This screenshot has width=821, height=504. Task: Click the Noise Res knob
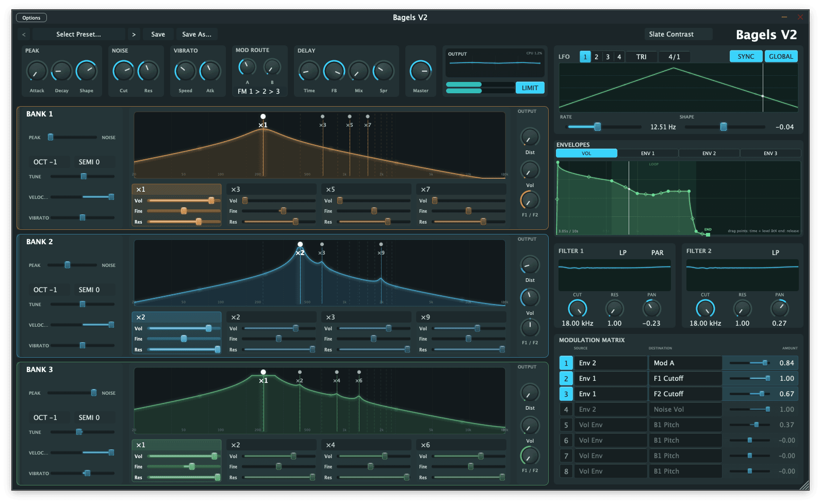(x=148, y=71)
